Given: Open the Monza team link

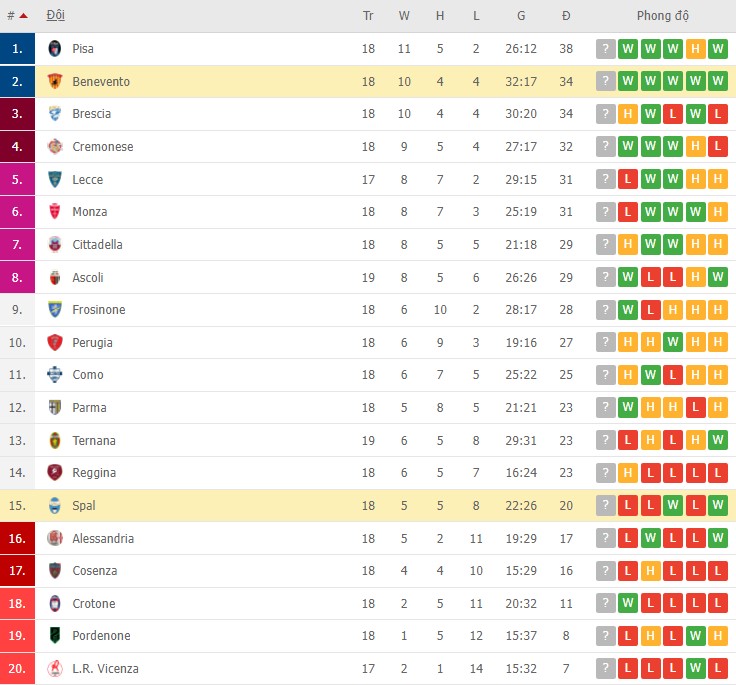Looking at the screenshot, I should coord(90,212).
